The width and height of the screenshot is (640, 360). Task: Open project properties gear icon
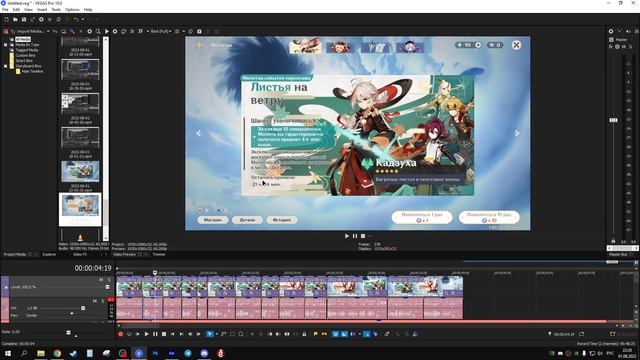pos(41,19)
